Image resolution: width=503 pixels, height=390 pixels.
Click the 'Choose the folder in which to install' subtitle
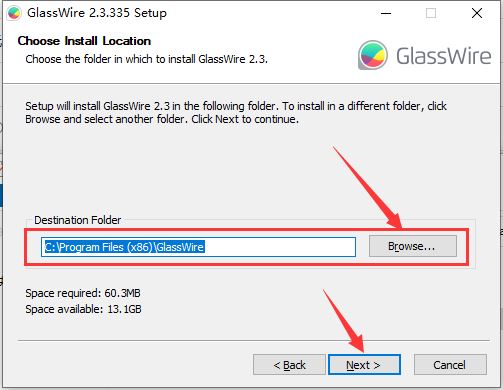146,59
